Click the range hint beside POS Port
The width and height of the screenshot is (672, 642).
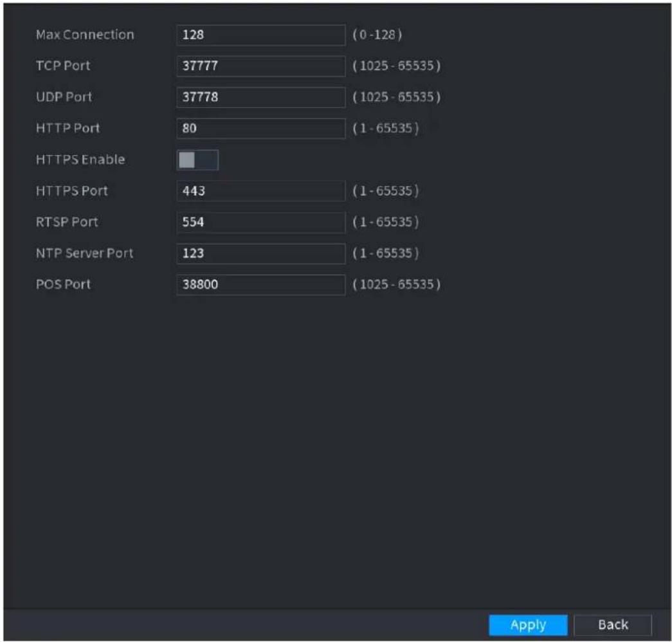point(396,284)
